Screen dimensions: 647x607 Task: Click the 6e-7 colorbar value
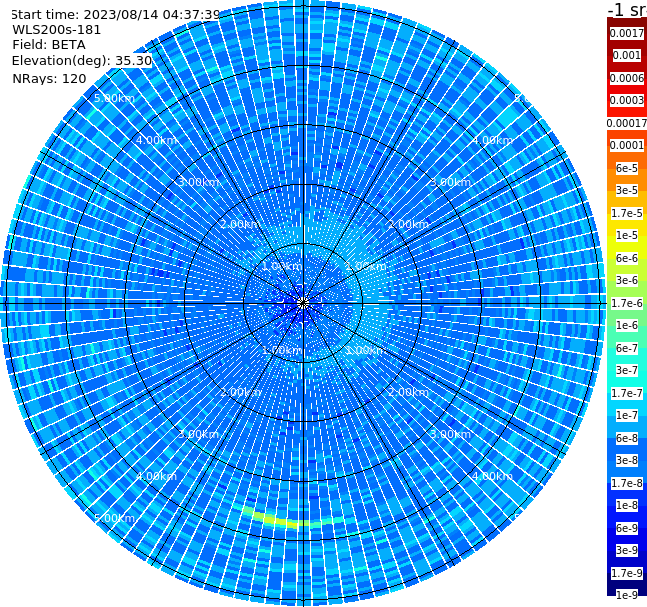tap(627, 348)
